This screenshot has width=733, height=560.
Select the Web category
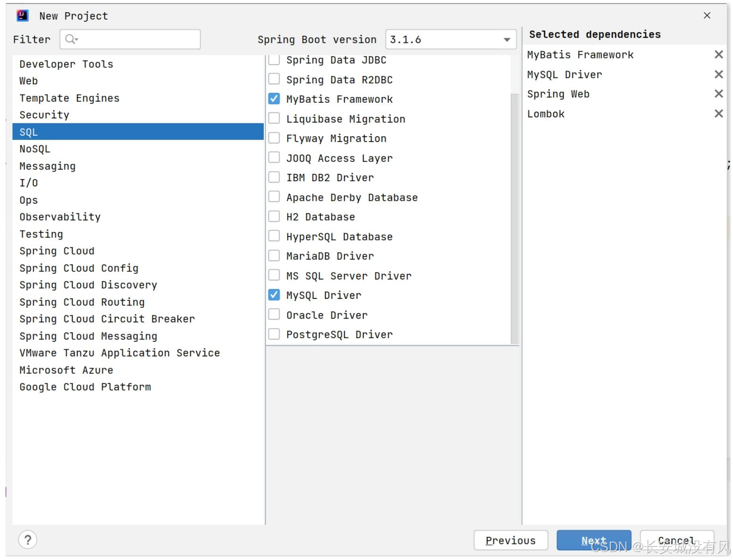138,81
